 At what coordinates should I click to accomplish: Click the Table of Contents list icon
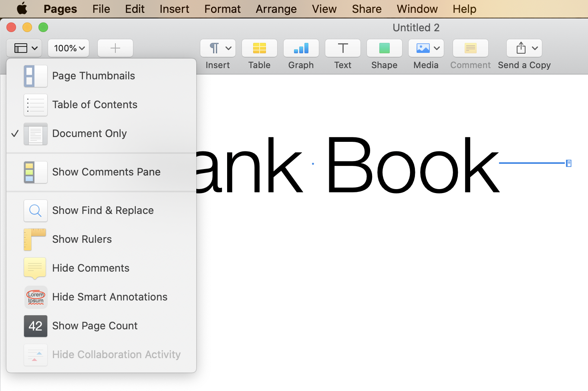tap(35, 105)
